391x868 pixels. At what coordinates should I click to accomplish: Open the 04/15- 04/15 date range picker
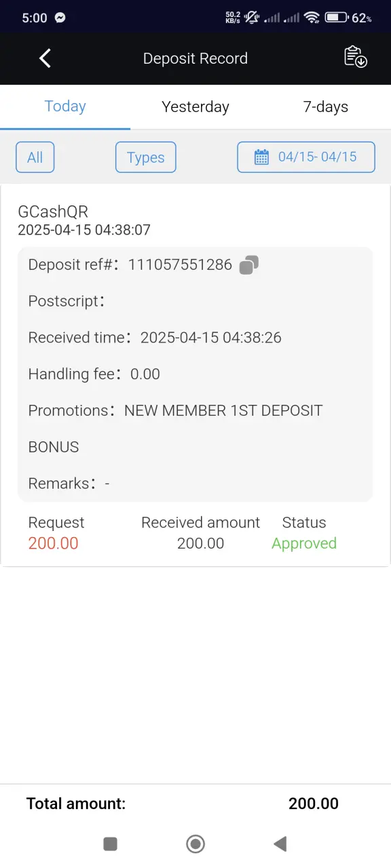tap(306, 157)
